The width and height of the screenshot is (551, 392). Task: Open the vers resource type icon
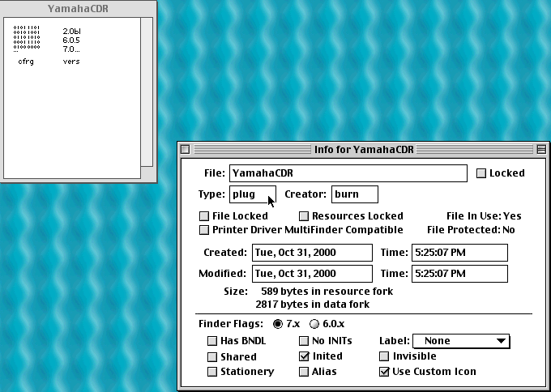pyautogui.click(x=71, y=40)
